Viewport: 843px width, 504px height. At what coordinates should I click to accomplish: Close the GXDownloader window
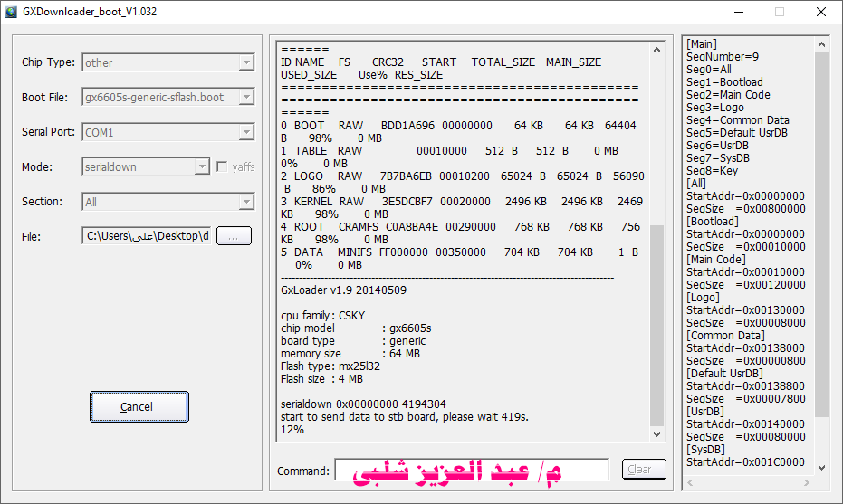[821, 12]
